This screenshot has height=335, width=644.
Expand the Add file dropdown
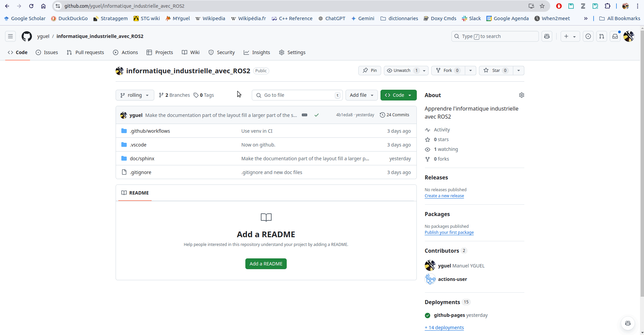click(x=361, y=95)
